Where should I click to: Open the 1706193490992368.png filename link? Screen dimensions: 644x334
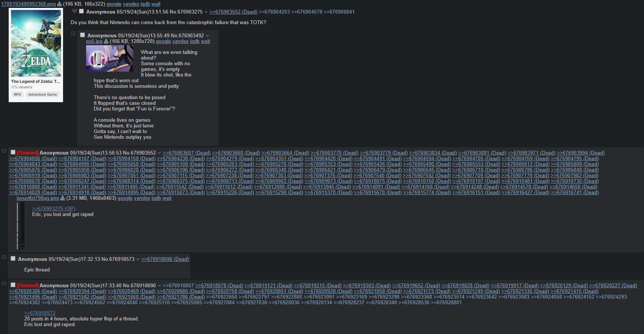[28, 4]
